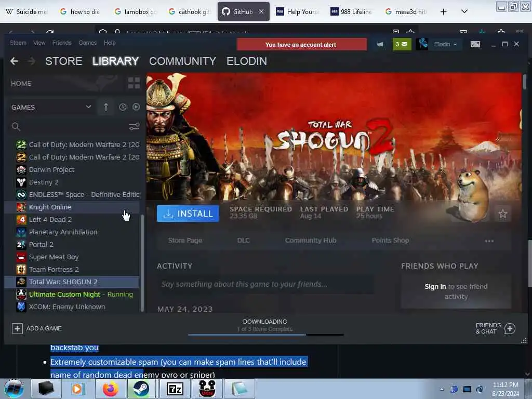Switch to the Library tab
532x399 pixels.
115,61
